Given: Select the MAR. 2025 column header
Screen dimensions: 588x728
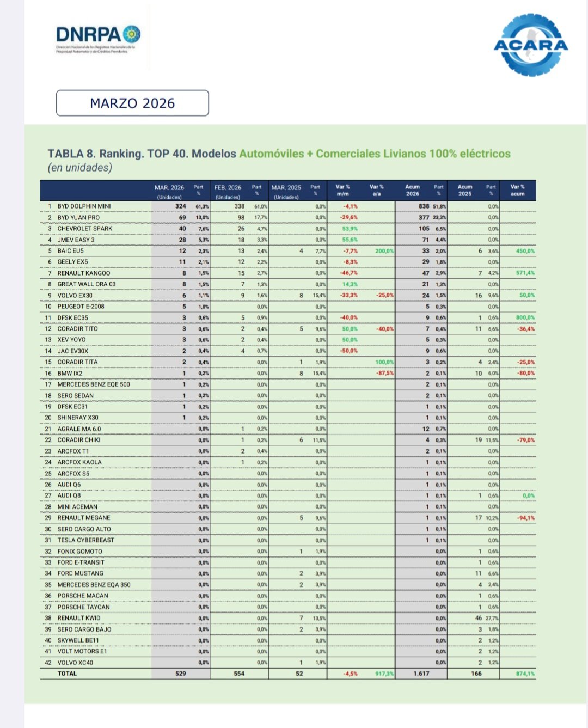Looking at the screenshot, I should point(286,191).
